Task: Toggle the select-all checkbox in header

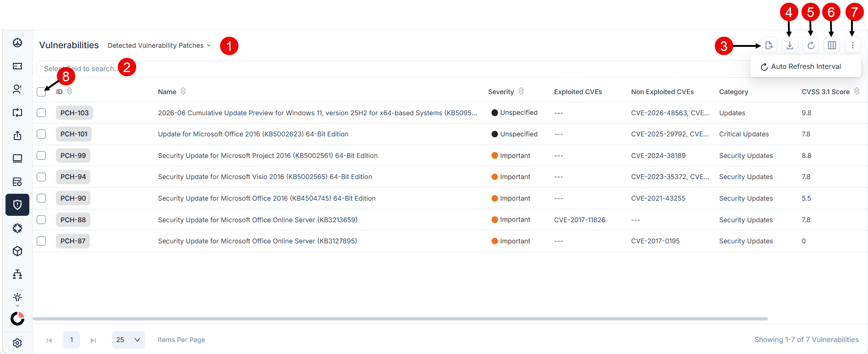Action: coord(41,92)
